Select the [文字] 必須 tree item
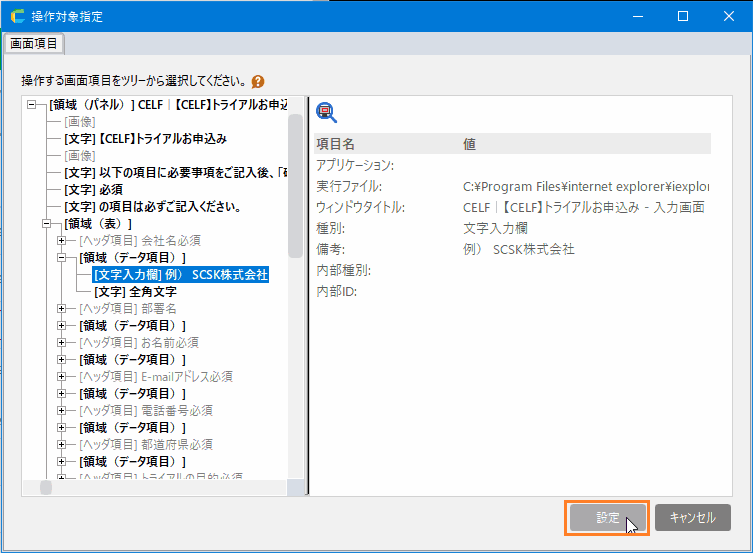The width and height of the screenshot is (753, 553). pos(93,189)
